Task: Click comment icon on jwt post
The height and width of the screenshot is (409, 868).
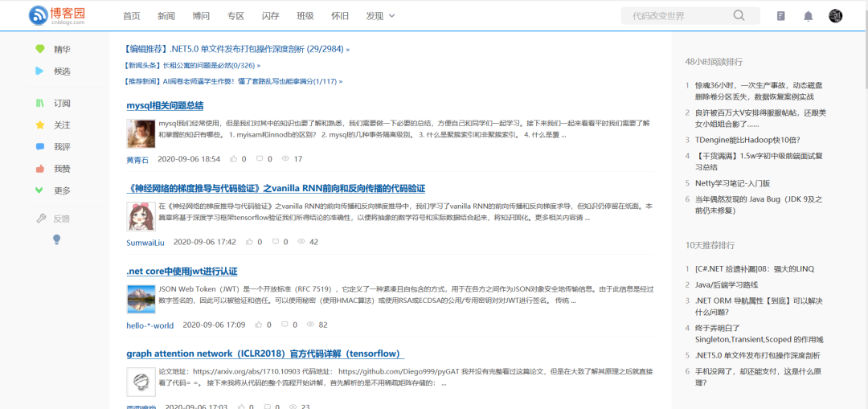Action: [x=285, y=325]
